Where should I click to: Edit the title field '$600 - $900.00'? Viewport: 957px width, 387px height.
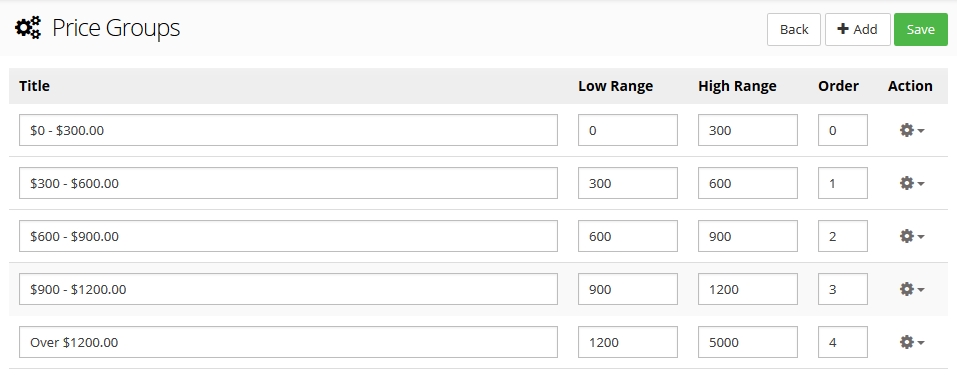[x=288, y=236]
